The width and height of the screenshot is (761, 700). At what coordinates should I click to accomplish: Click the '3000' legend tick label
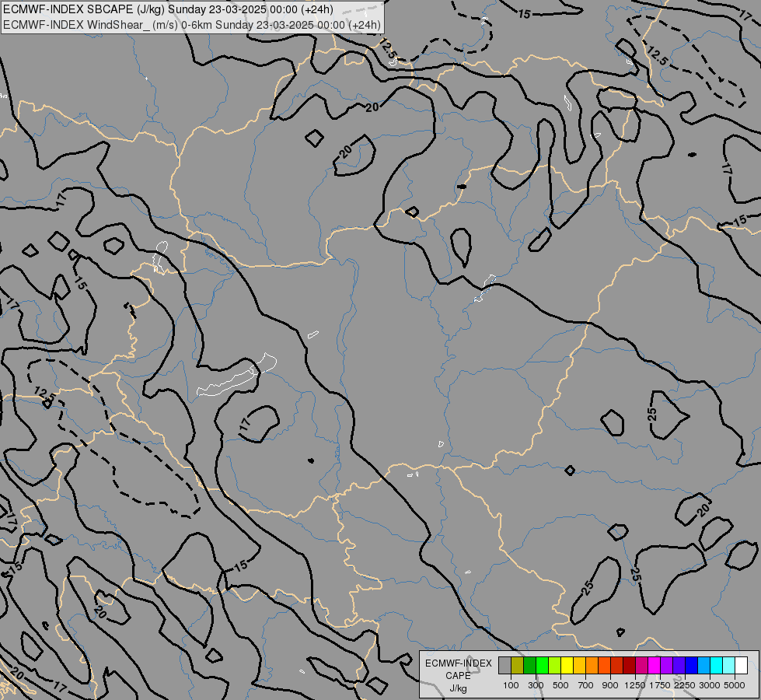click(710, 685)
